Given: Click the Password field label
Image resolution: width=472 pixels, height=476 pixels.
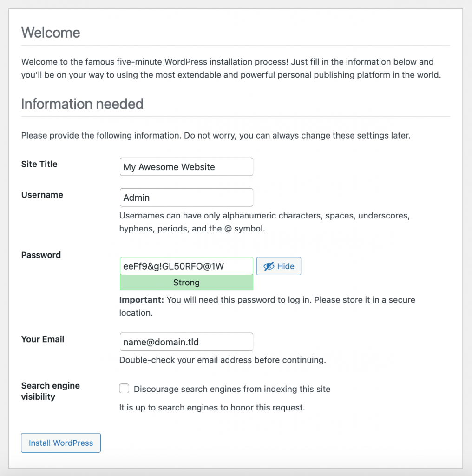Looking at the screenshot, I should (41, 255).
